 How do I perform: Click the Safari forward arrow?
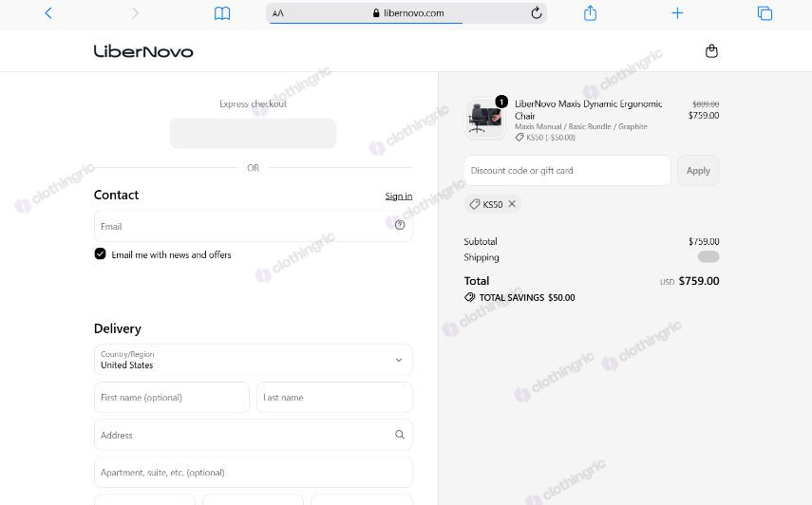point(135,13)
